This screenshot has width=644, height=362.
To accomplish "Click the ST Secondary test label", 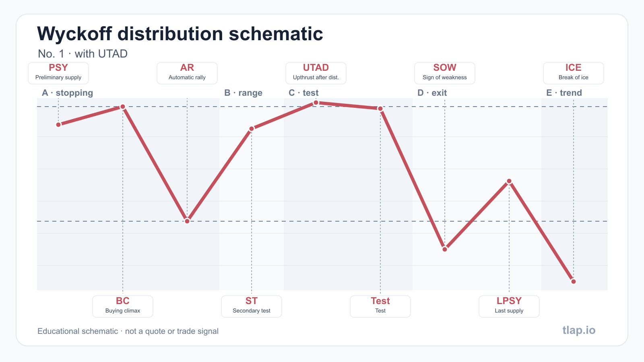I will click(x=252, y=306).
